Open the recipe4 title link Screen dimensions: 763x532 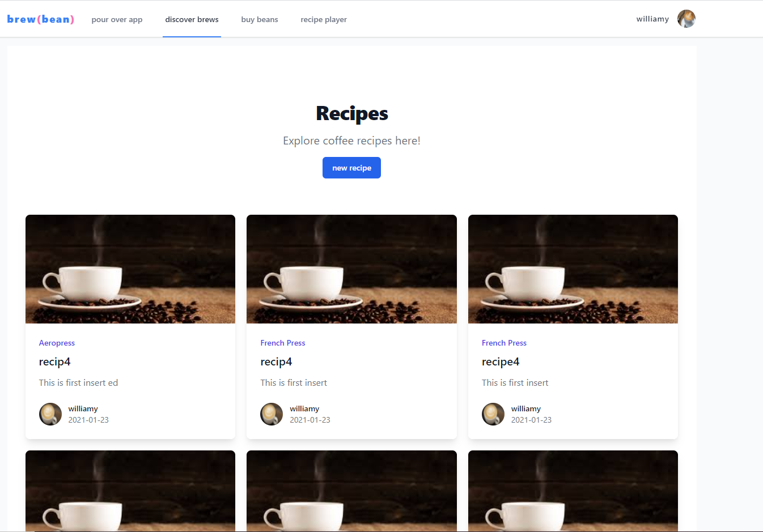click(501, 361)
